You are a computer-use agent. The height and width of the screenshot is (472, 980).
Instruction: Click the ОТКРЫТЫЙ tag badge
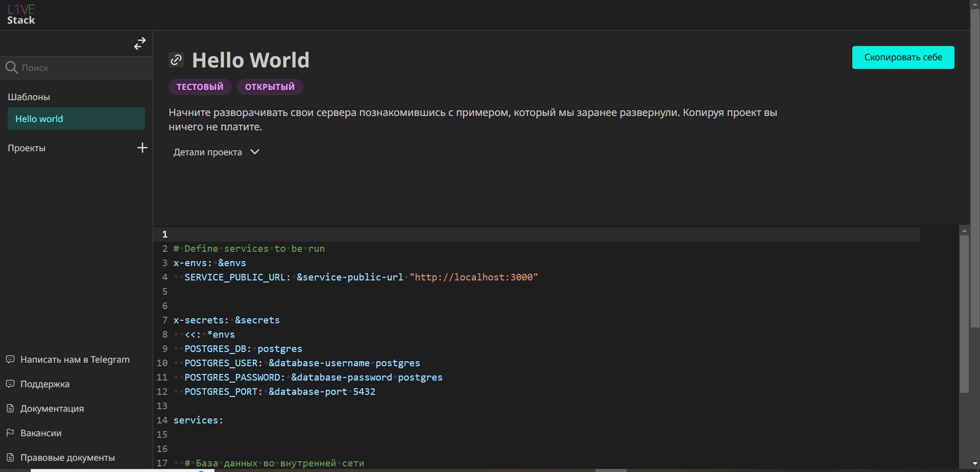pos(270,87)
